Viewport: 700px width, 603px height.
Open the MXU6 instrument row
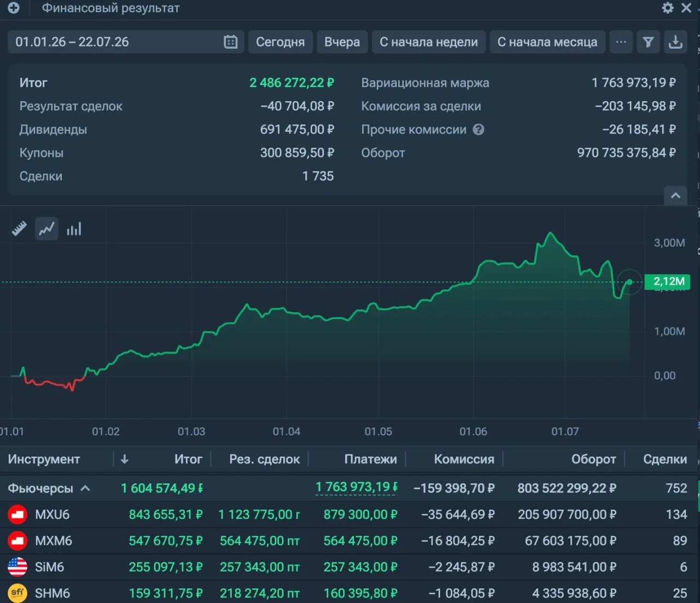click(350, 514)
